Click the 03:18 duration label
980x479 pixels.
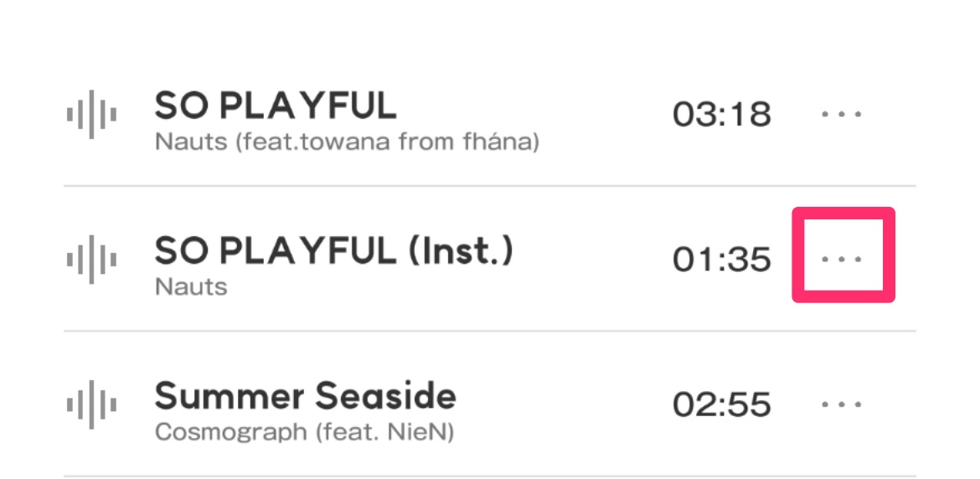click(x=721, y=114)
